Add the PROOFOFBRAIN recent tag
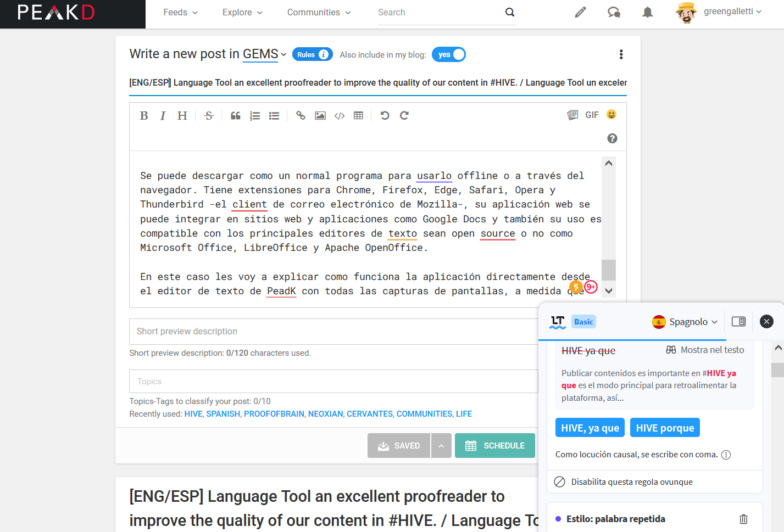Image resolution: width=784 pixels, height=532 pixels. click(x=274, y=414)
